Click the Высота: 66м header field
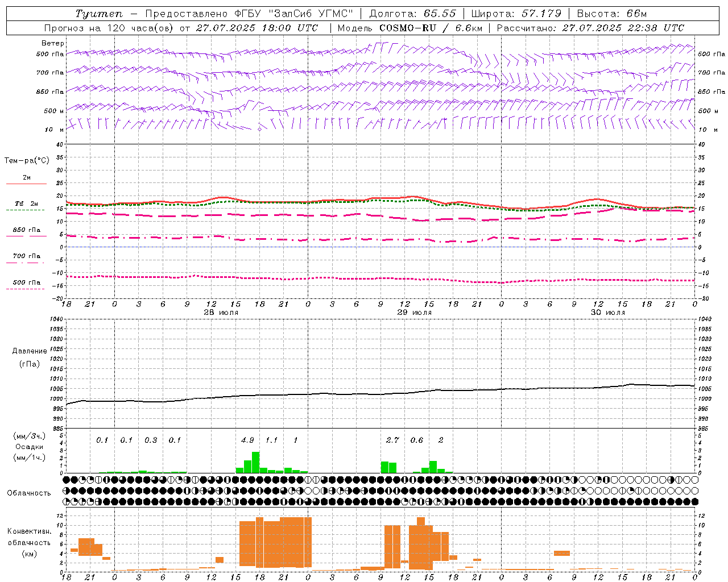Image resolution: width=728 pixels, height=582 pixels. [612, 14]
